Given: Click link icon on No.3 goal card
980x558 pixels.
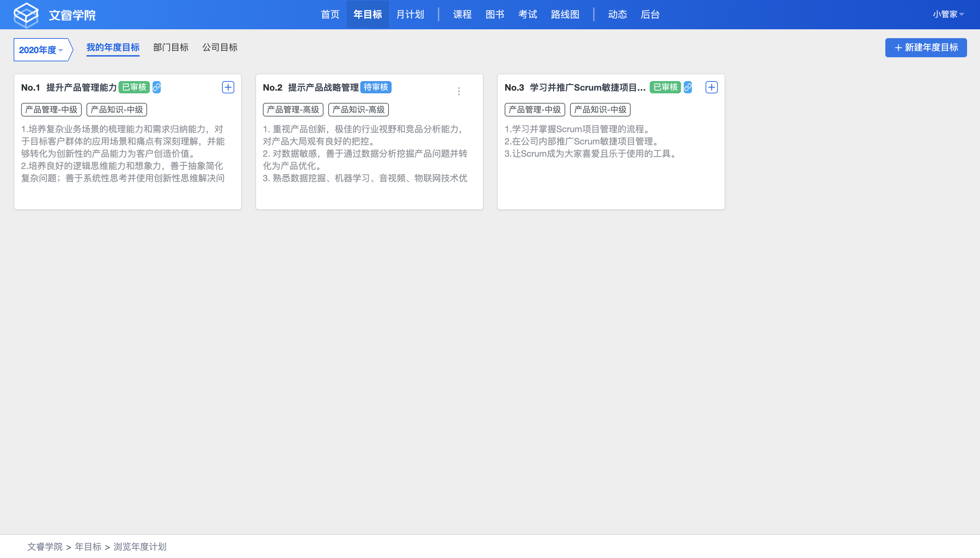Looking at the screenshot, I should (x=688, y=87).
